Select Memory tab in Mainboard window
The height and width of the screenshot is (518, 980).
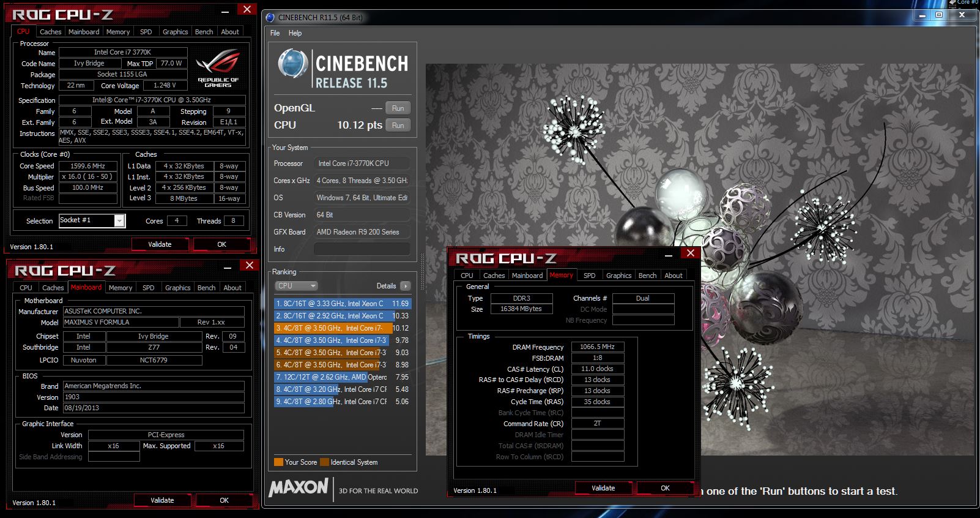point(121,288)
